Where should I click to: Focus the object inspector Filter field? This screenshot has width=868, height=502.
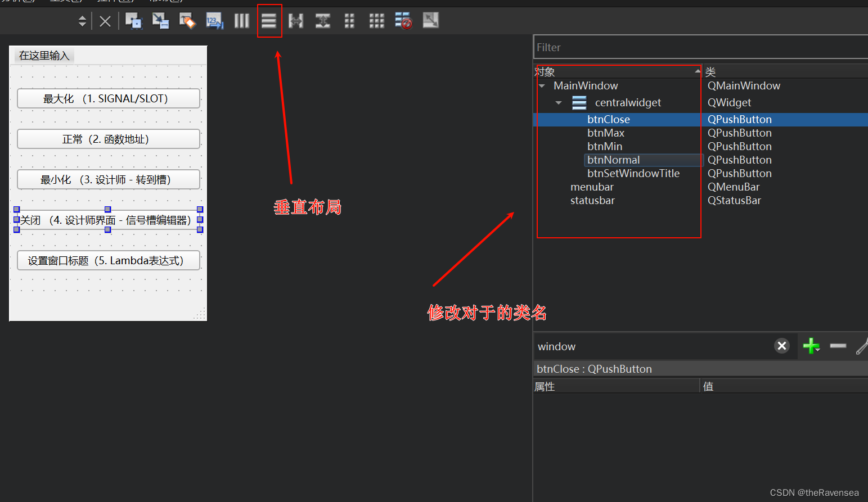700,47
